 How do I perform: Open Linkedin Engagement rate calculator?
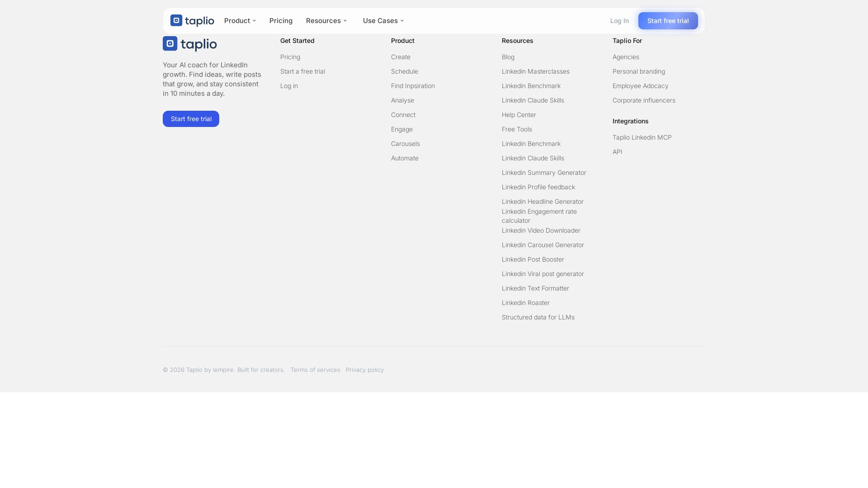pos(539,216)
